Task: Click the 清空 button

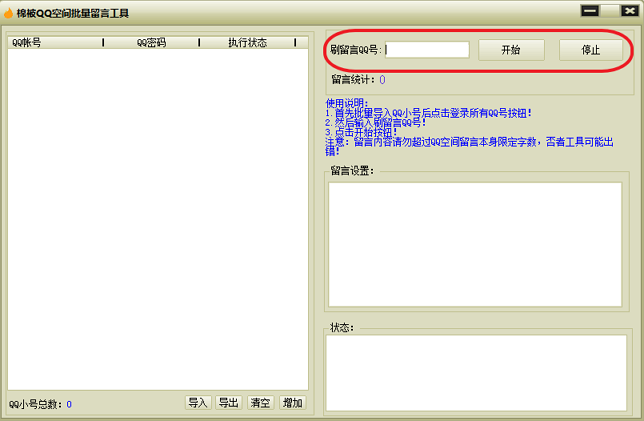Action: pyautogui.click(x=260, y=403)
